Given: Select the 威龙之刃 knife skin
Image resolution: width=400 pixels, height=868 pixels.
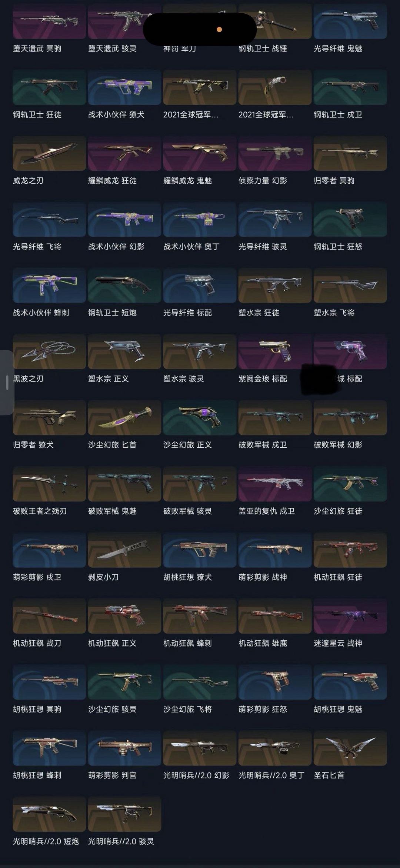Looking at the screenshot, I should pyautogui.click(x=49, y=153).
